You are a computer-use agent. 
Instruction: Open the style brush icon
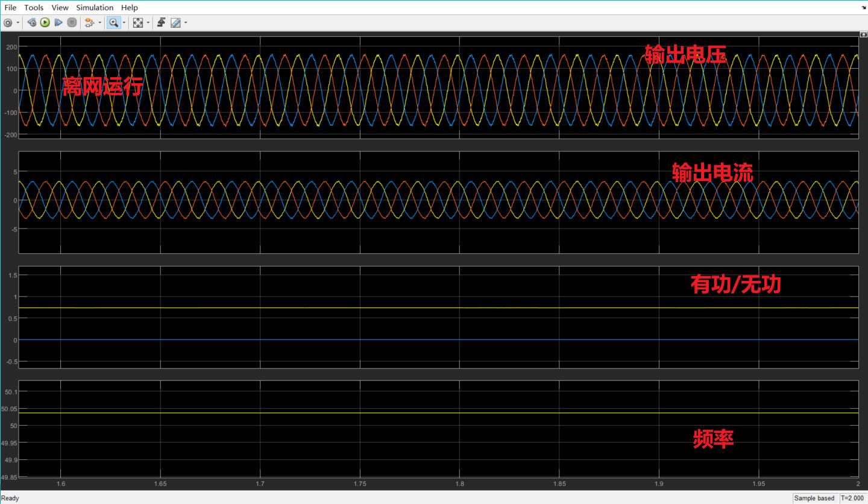click(175, 22)
